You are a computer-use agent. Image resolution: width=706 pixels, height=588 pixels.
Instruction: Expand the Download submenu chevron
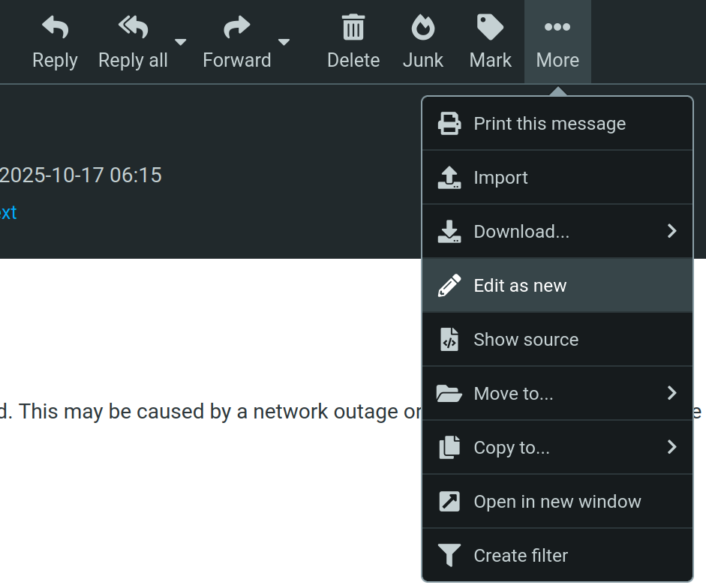671,231
